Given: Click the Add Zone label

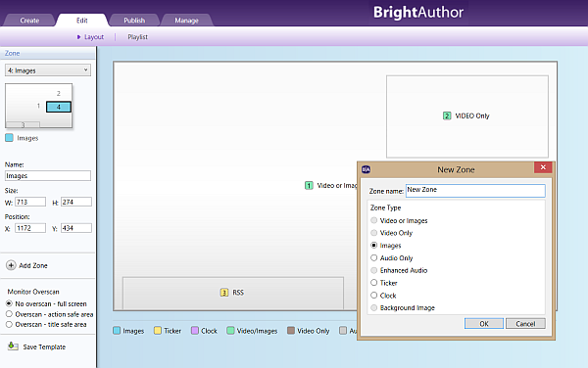Looking at the screenshot, I should 33,265.
